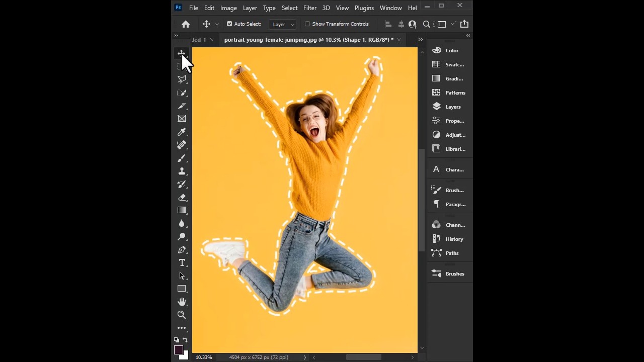Image resolution: width=644 pixels, height=362 pixels.
Task: Open the Image menu
Action: tap(228, 8)
